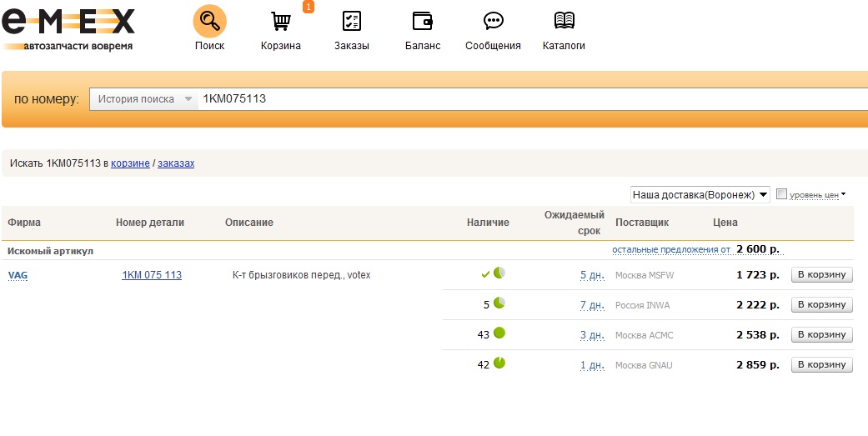
Task: Click the 5 дн. delivery term
Action: [592, 275]
